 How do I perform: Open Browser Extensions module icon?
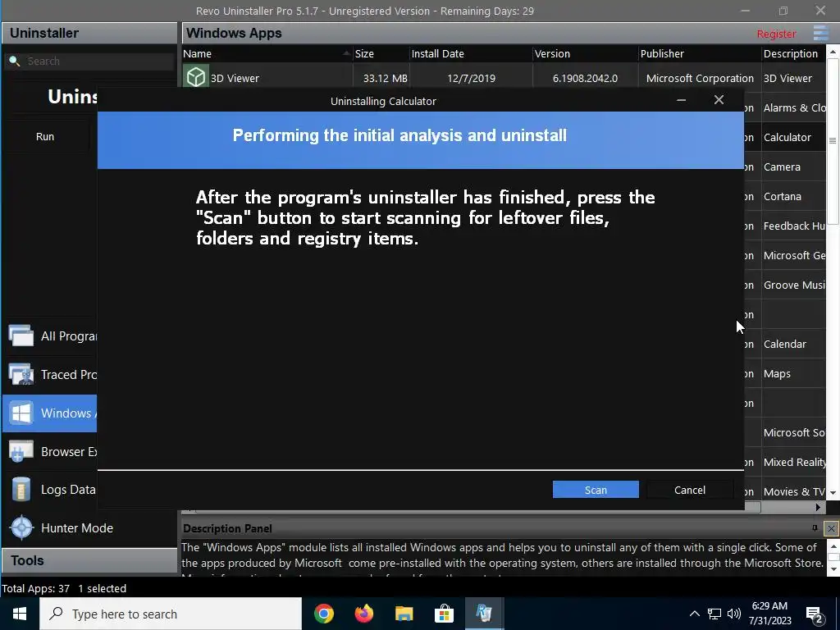click(21, 452)
